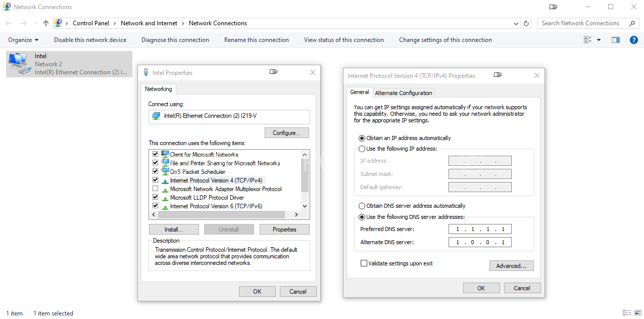Enable Microsoft Network Adapter Multiplexor Protocol checkbox
644x319 pixels.
(x=155, y=189)
